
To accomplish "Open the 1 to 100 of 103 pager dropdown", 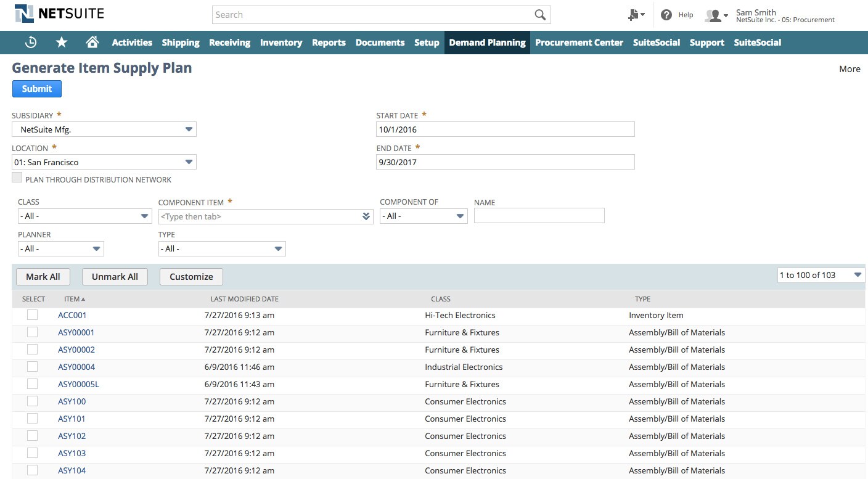I will point(821,275).
